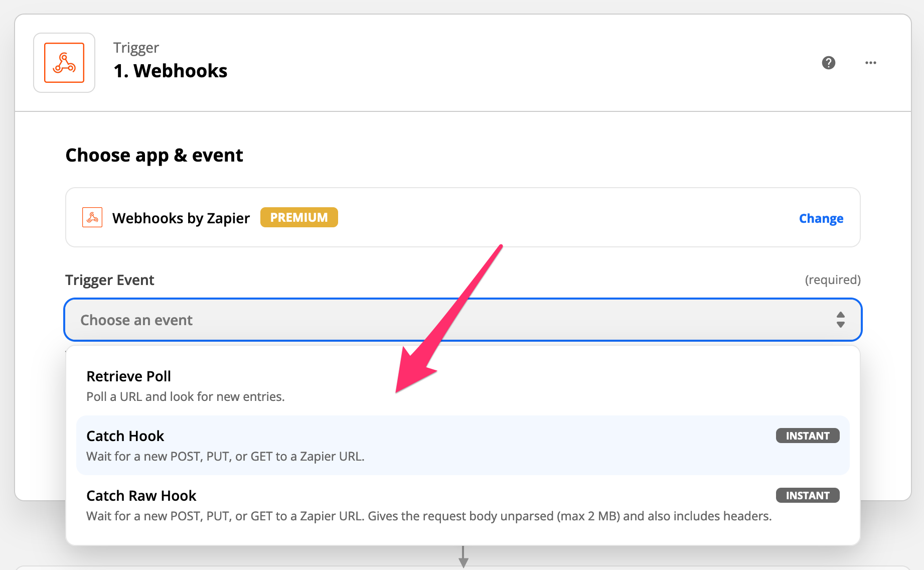The height and width of the screenshot is (570, 924).
Task: Open the help question mark icon
Action: pos(828,63)
